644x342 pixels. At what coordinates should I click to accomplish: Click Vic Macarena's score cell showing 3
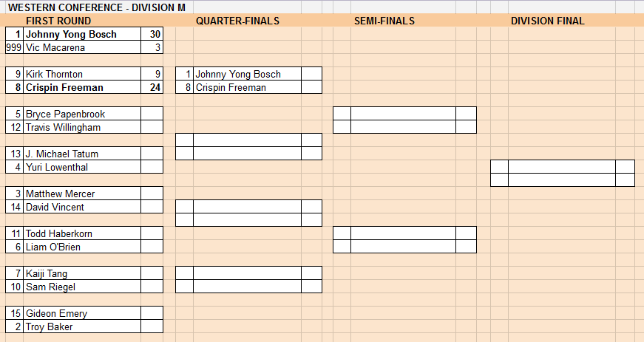pyautogui.click(x=152, y=47)
